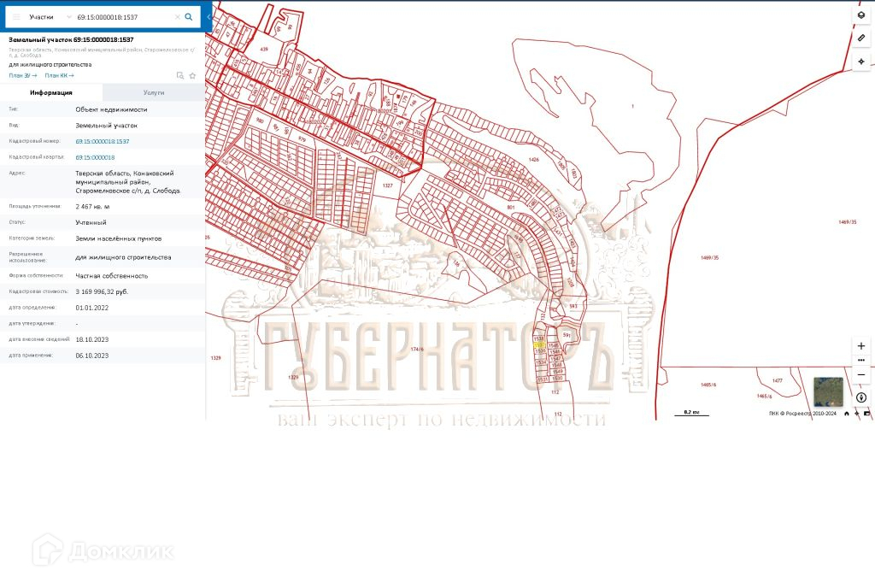Click the magnifier search icon

(x=189, y=17)
